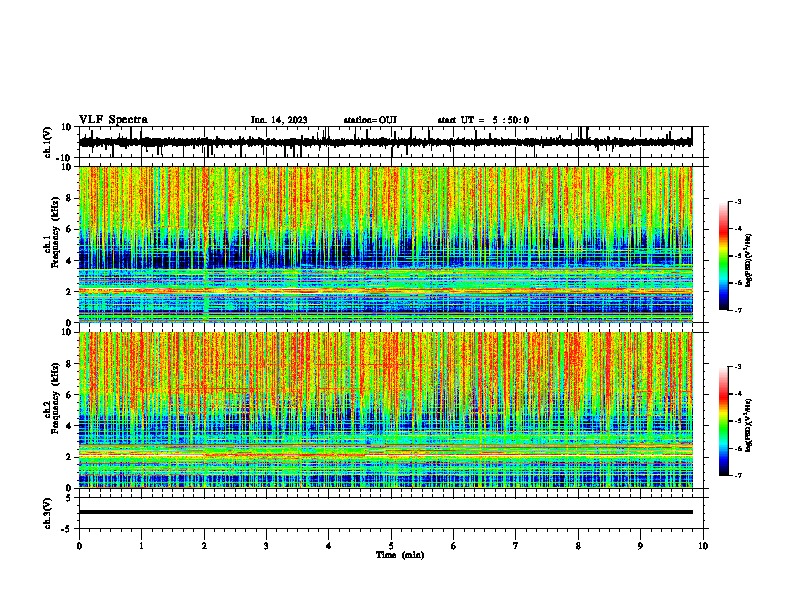
Task: Click the ch.1(V) waveform axis label
Action: (x=48, y=142)
